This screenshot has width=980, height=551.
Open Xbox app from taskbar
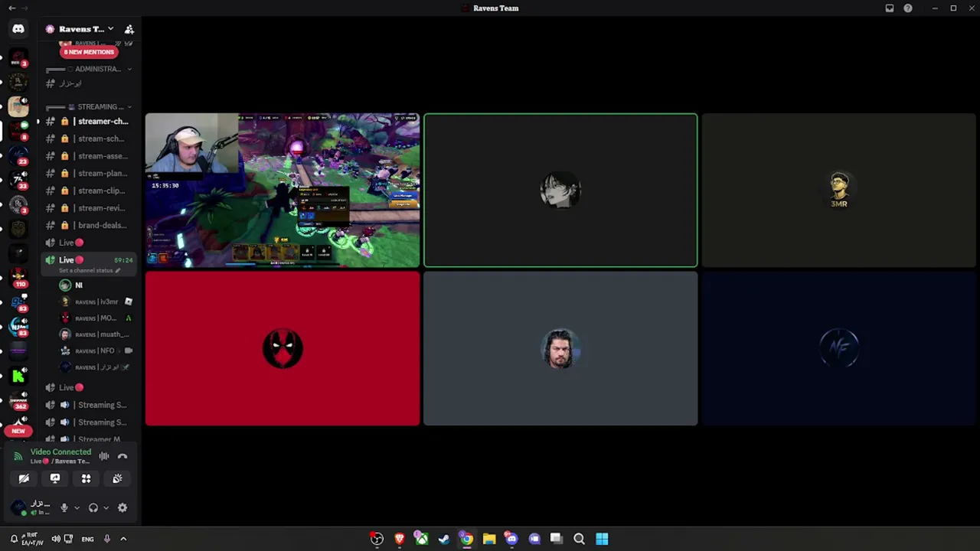[421, 539]
